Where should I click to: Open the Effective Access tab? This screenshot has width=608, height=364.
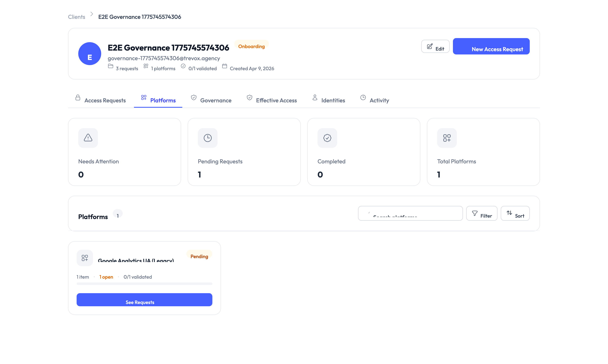(276, 100)
